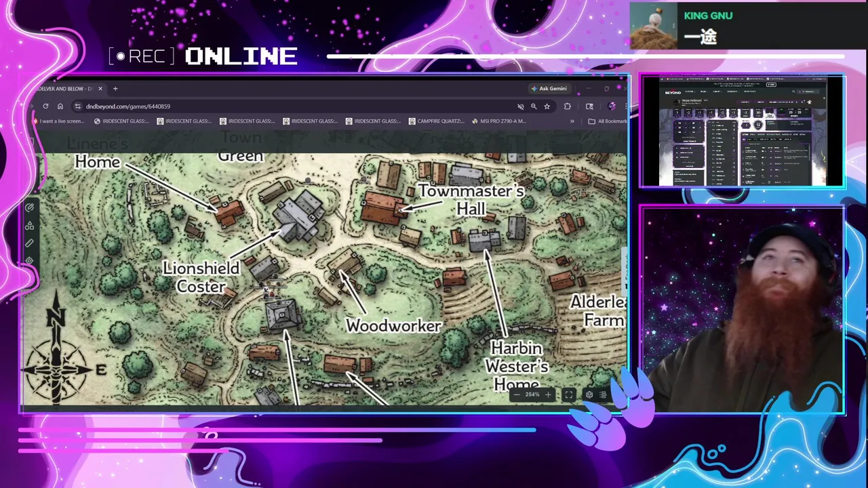868x488 pixels.
Task: Click the crossed-eye icon in address bar
Action: click(521, 106)
